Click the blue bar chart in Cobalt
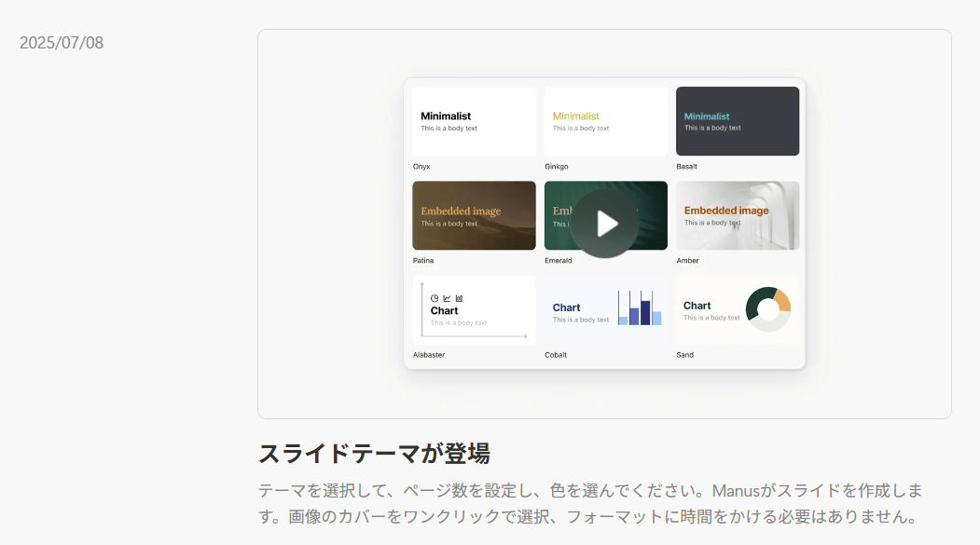980x545 pixels. tap(640, 307)
